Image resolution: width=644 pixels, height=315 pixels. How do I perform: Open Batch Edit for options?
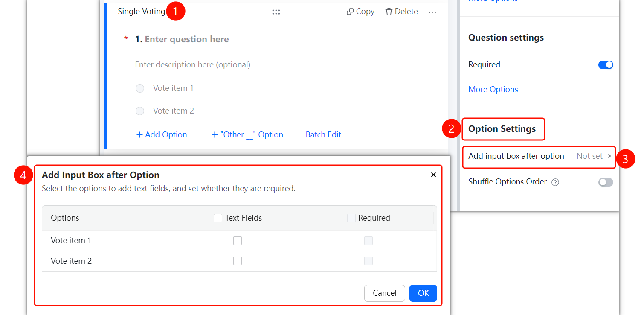click(x=323, y=134)
